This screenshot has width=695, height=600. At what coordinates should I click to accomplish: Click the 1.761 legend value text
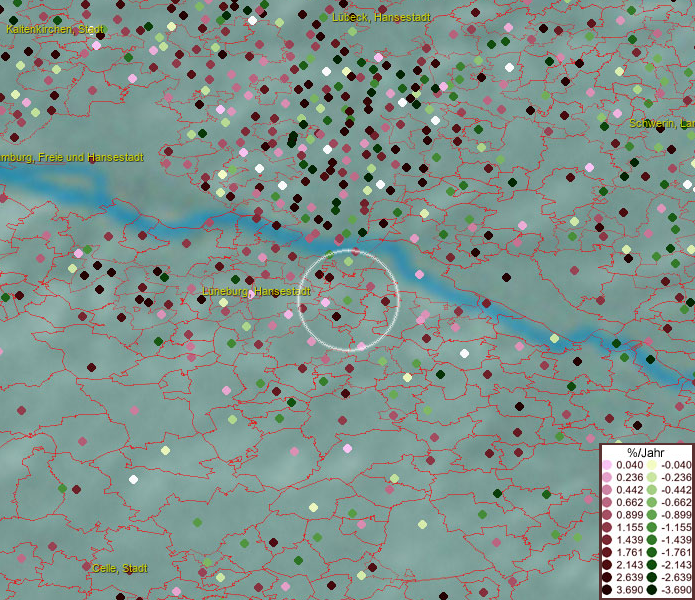(630, 552)
